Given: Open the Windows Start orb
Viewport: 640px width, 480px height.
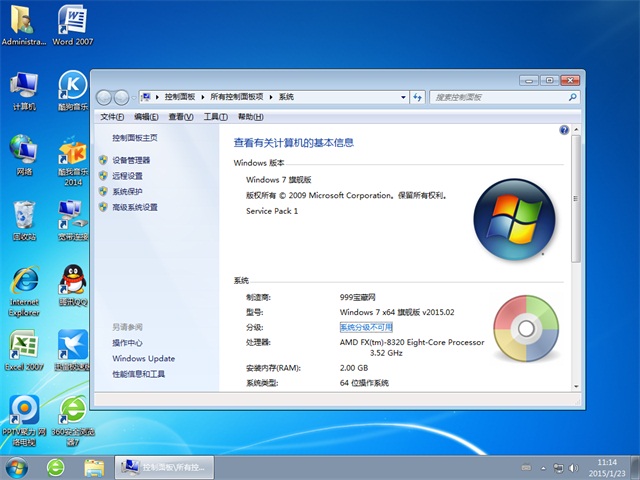Looking at the screenshot, I should pos(17,468).
